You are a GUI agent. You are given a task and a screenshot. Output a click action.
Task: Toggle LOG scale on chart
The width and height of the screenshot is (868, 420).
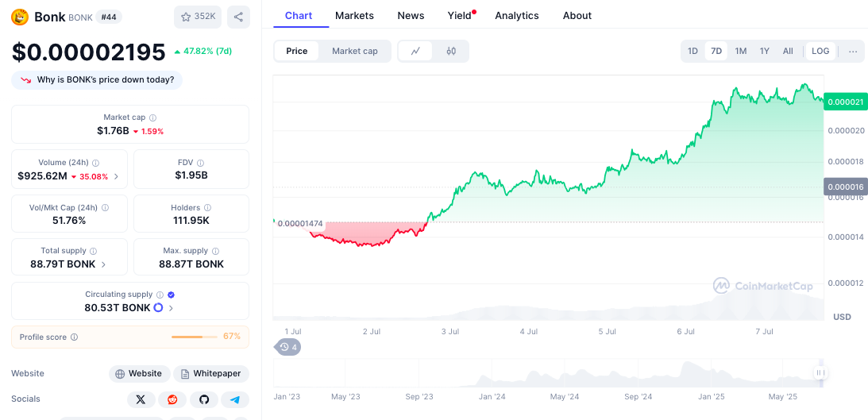(x=820, y=51)
